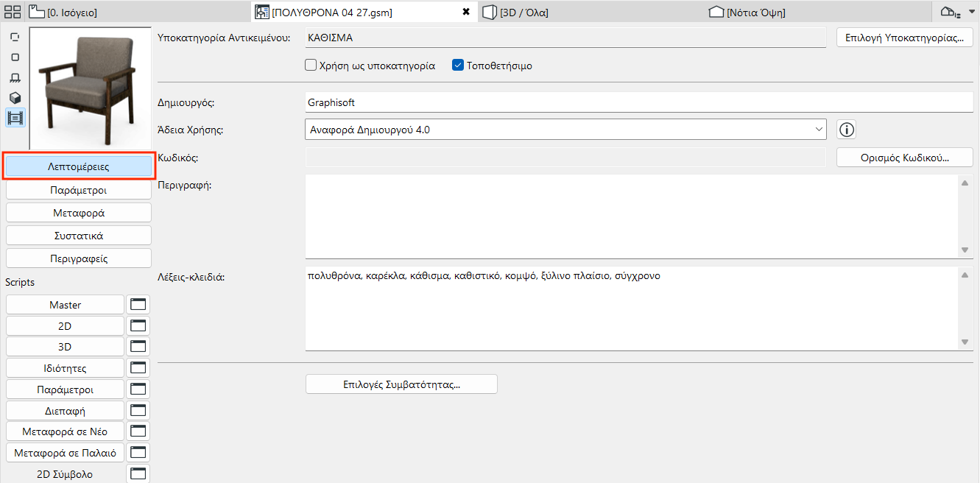Disable the Τοποθετήσιμο checkbox
This screenshot has width=980, height=483.
(457, 65)
